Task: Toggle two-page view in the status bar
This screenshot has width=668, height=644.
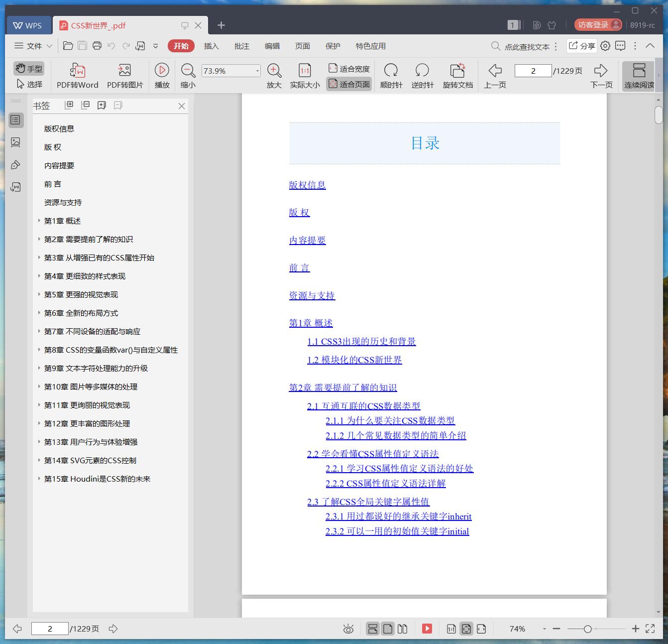Action: coord(403,629)
